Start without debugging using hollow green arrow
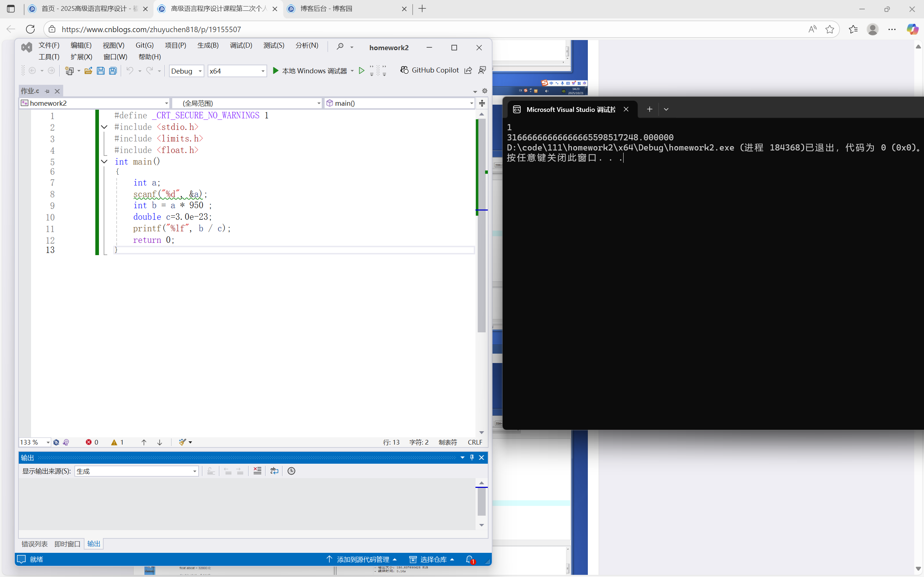 [x=361, y=71]
